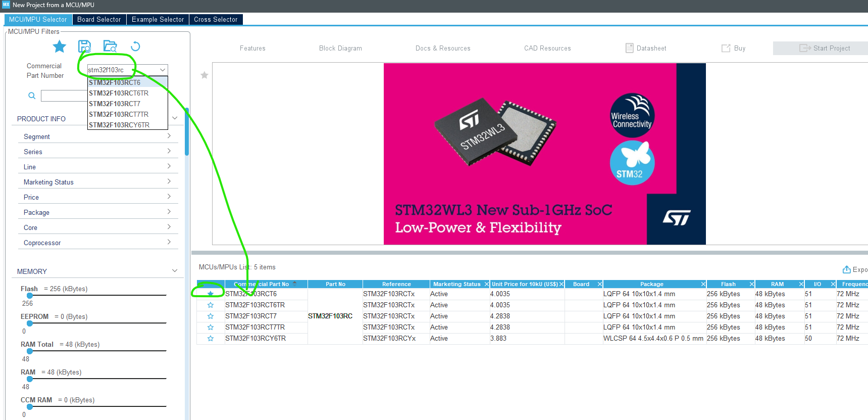Click the STM32WL3 promotional banner image
Viewport: 868px width, 420px height.
point(545,154)
